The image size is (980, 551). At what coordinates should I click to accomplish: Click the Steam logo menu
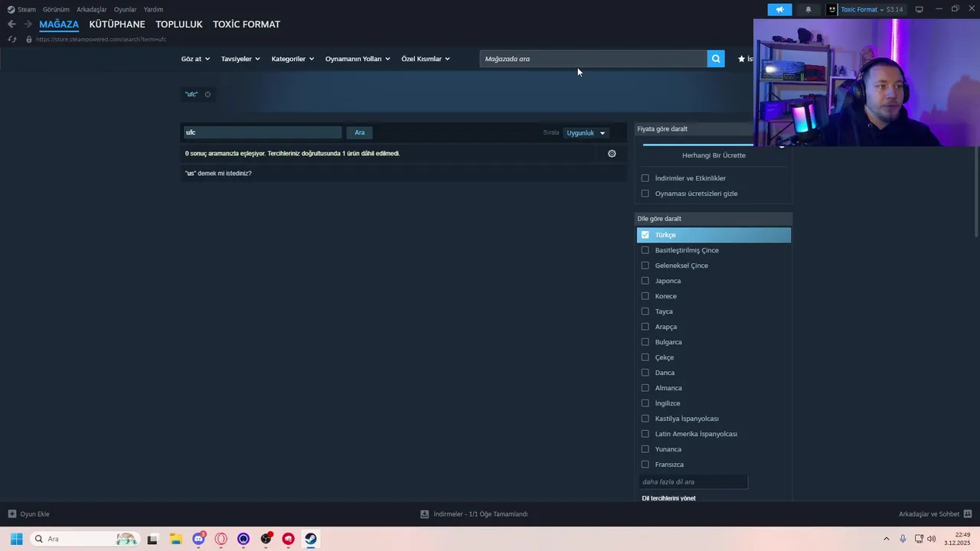11,9
